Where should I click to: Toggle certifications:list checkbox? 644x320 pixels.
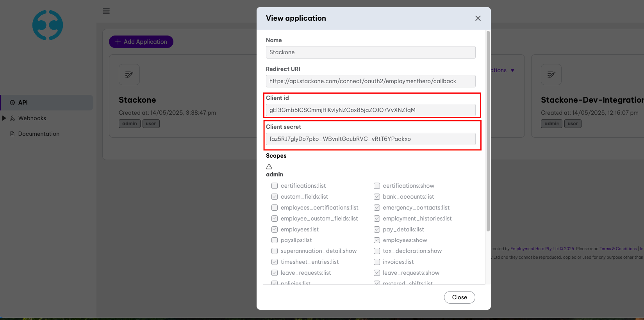(x=275, y=186)
